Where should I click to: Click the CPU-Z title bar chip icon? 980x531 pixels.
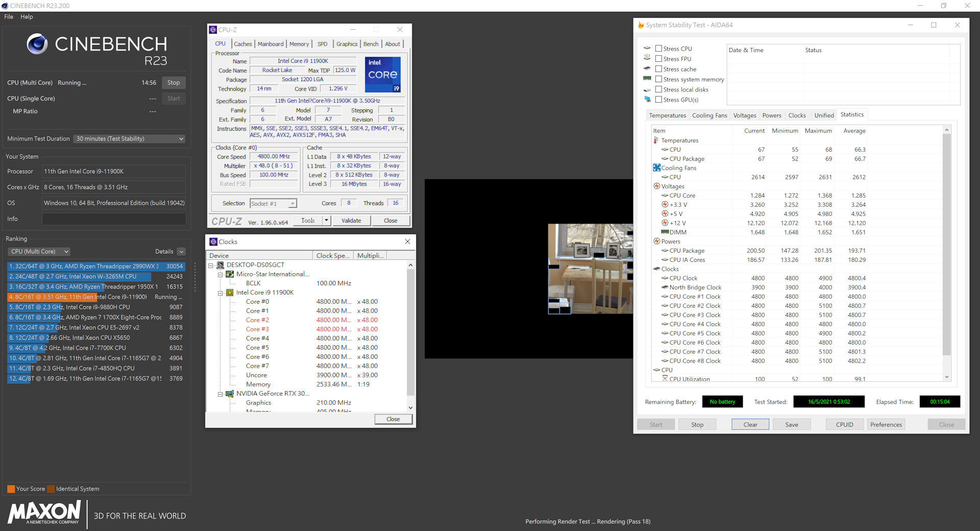[213, 30]
